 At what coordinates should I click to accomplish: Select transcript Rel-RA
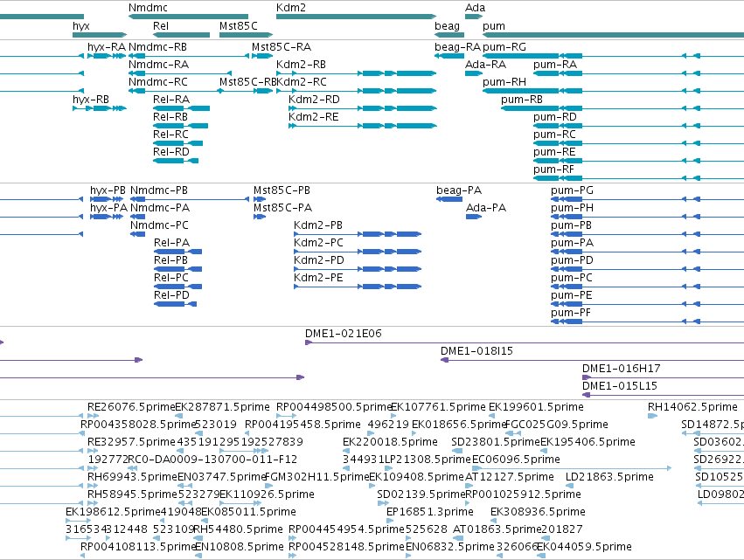tap(171, 100)
